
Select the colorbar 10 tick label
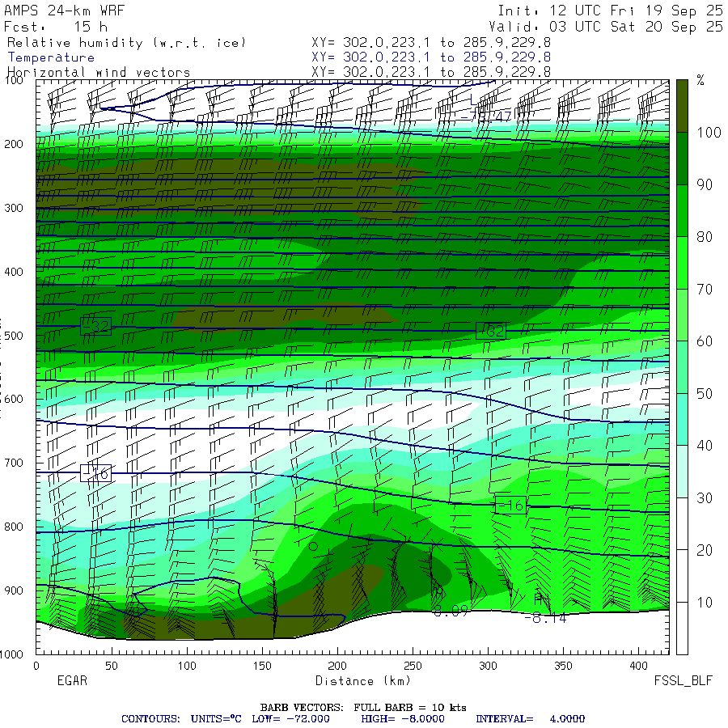click(x=705, y=603)
